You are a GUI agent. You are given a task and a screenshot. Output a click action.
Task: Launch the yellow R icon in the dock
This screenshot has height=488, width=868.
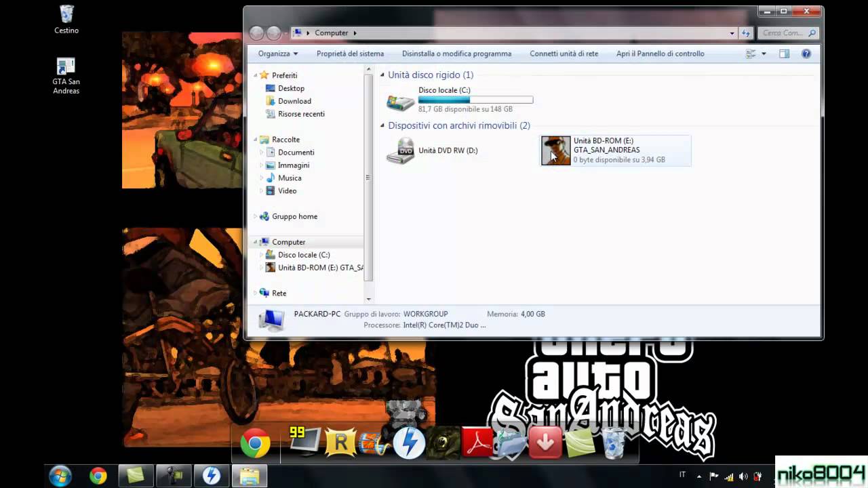tap(340, 443)
